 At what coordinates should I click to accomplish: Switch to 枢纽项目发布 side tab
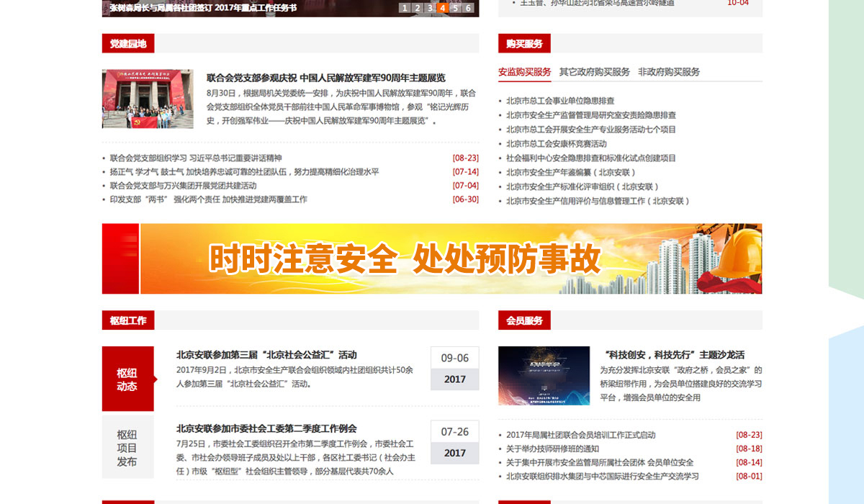(127, 448)
